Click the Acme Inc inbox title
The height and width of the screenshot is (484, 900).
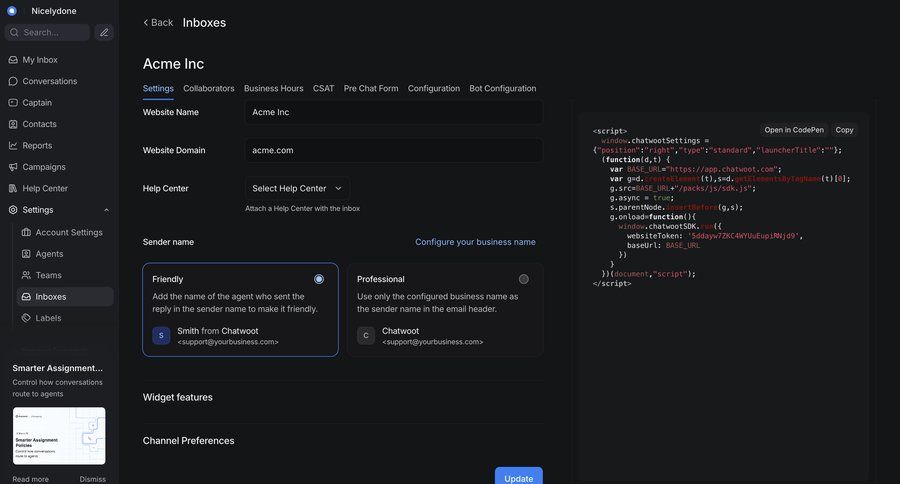173,64
